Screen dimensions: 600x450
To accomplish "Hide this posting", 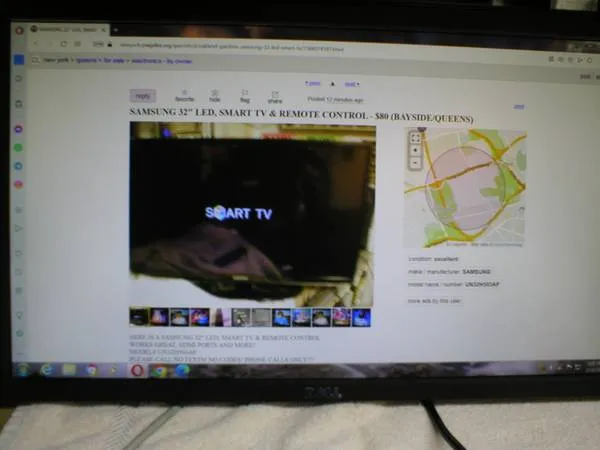I will [x=215, y=96].
